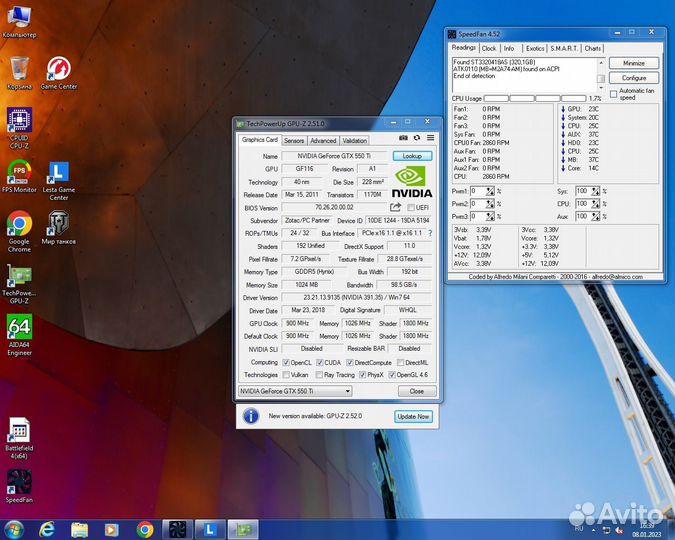
Task: Open media player on taskbar
Action: click(x=112, y=530)
